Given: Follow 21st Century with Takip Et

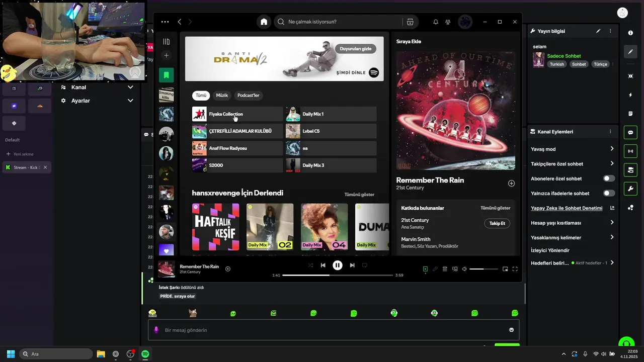Looking at the screenshot, I should [x=497, y=223].
